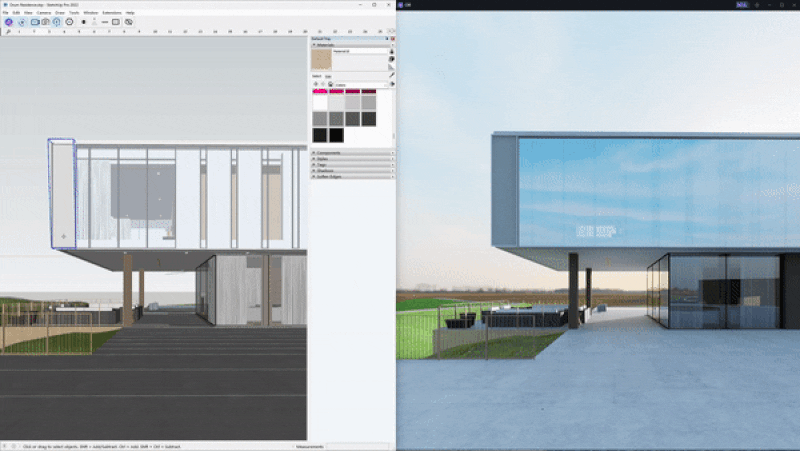The height and width of the screenshot is (451, 800).
Task: Open the Camera menu
Action: click(x=43, y=13)
